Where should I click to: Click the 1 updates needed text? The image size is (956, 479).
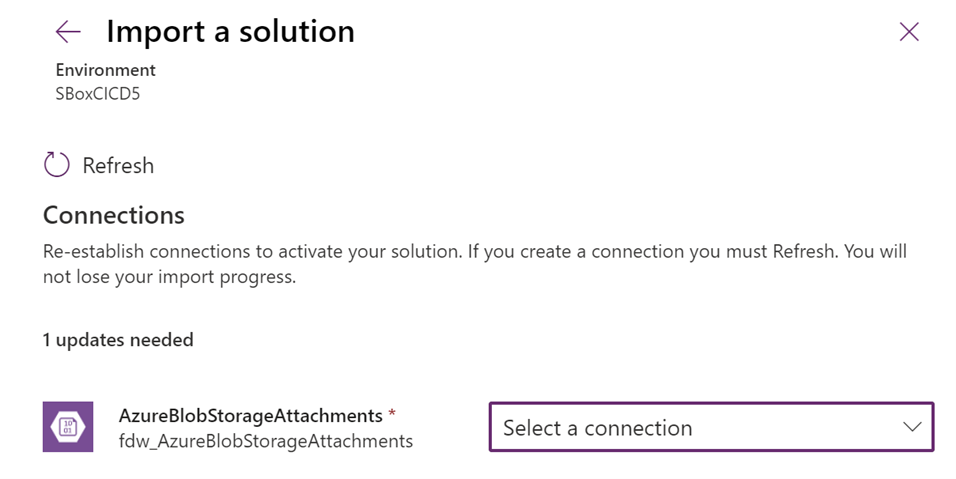click(118, 340)
